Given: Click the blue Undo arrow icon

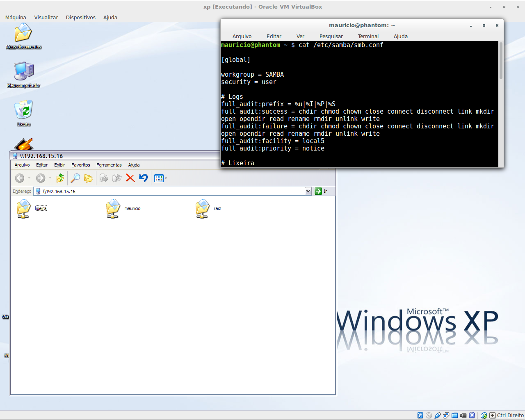Looking at the screenshot, I should pos(143,178).
